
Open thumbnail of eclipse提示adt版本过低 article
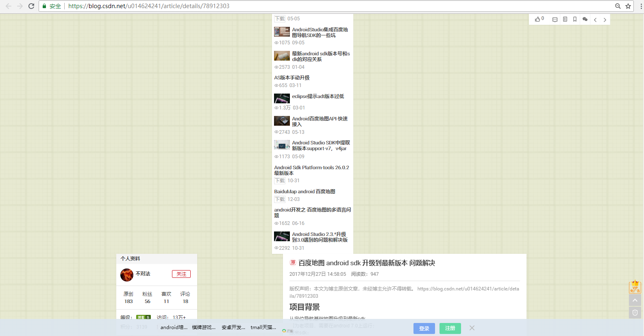coord(282,98)
